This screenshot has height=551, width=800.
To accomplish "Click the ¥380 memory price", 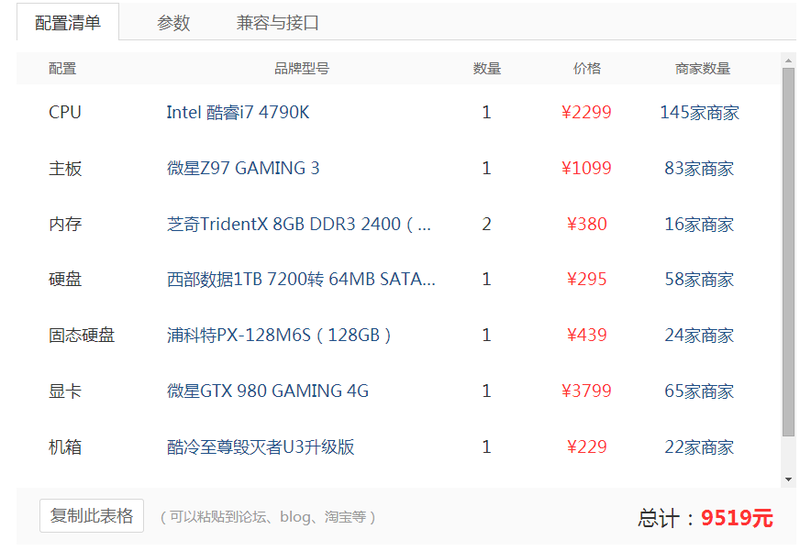I will point(587,224).
